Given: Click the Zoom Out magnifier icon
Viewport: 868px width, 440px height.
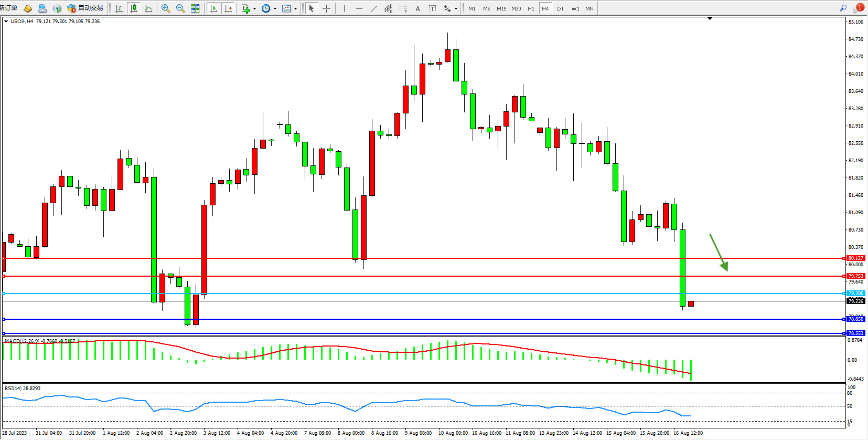Looking at the screenshot, I should 180,8.
